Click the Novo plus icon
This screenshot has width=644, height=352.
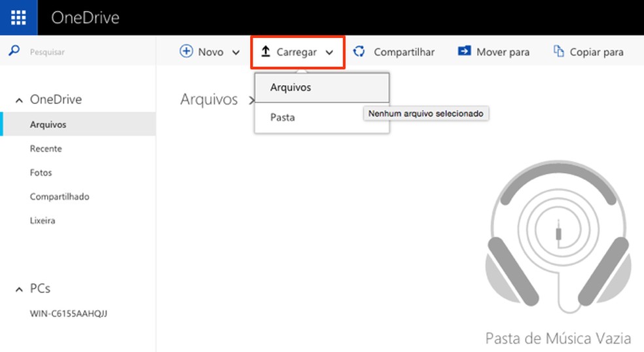[x=186, y=51]
